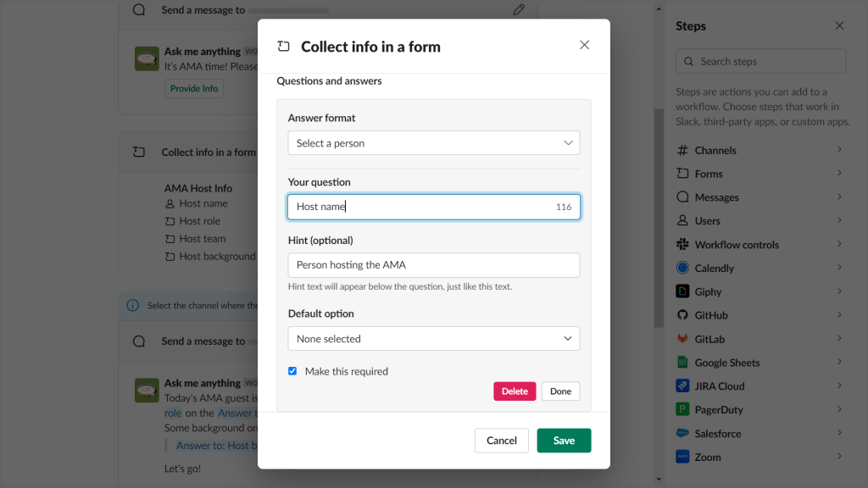Click the Calendly app icon
This screenshot has height=488, width=868.
coord(682,268)
